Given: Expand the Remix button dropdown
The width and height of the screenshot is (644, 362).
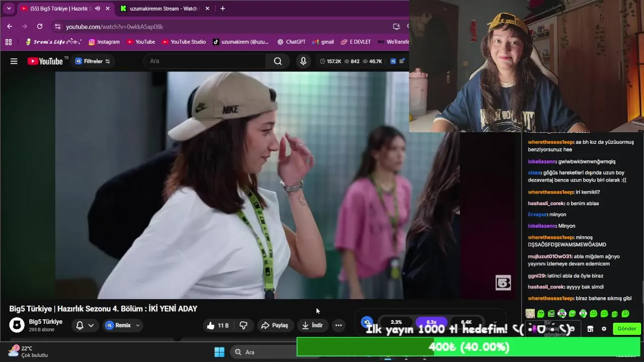Looking at the screenshot, I should tap(138, 325).
